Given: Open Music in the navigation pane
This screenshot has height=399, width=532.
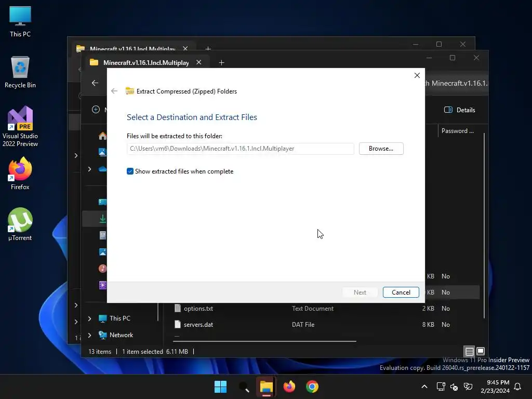Looking at the screenshot, I should pos(102,269).
